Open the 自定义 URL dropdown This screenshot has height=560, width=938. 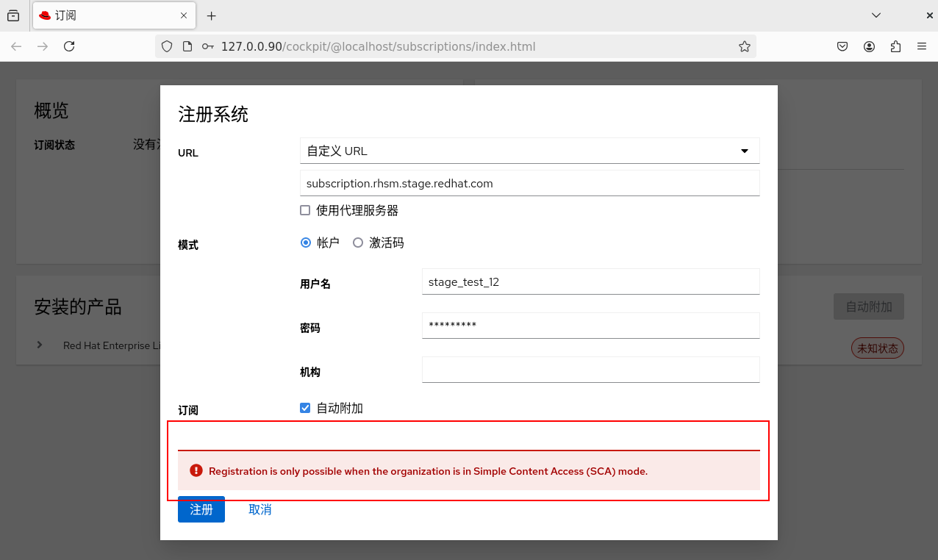click(529, 151)
